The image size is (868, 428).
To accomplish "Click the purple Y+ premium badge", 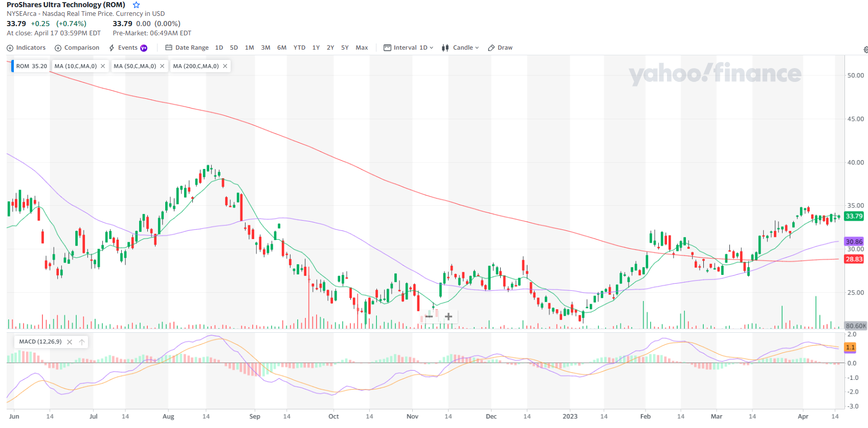I will 144,48.
